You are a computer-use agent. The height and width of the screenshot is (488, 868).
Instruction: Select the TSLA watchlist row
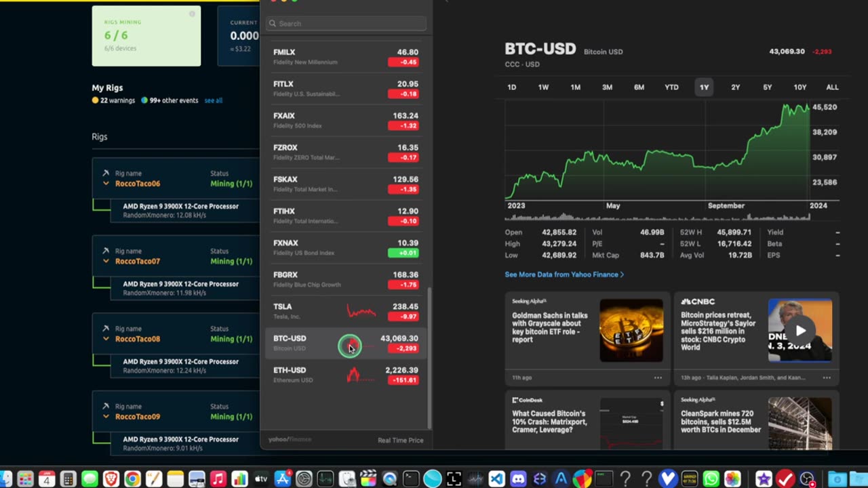[x=346, y=311]
